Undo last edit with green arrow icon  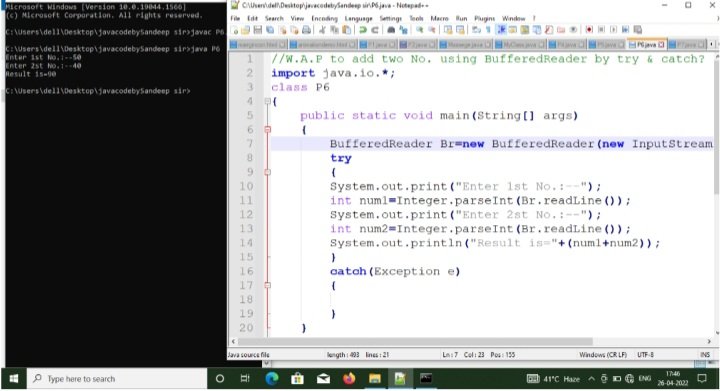pos(363,30)
